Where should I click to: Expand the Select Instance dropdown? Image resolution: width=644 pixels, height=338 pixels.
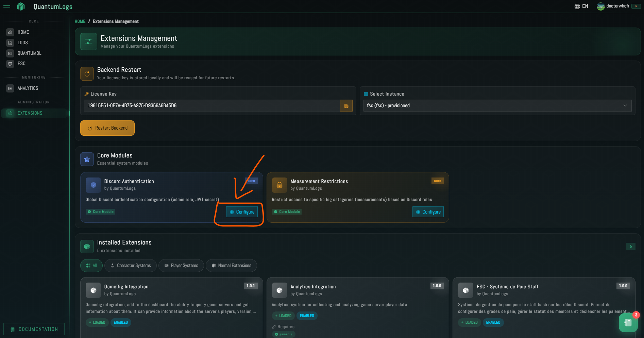pos(497,105)
